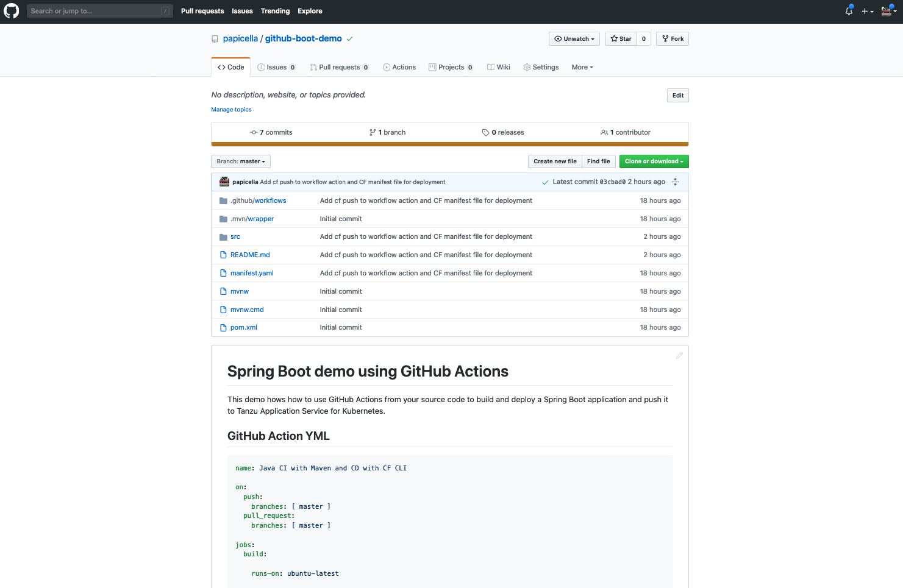This screenshot has height=588, width=903.
Task: Click Unwatch to change watch status
Action: (574, 38)
